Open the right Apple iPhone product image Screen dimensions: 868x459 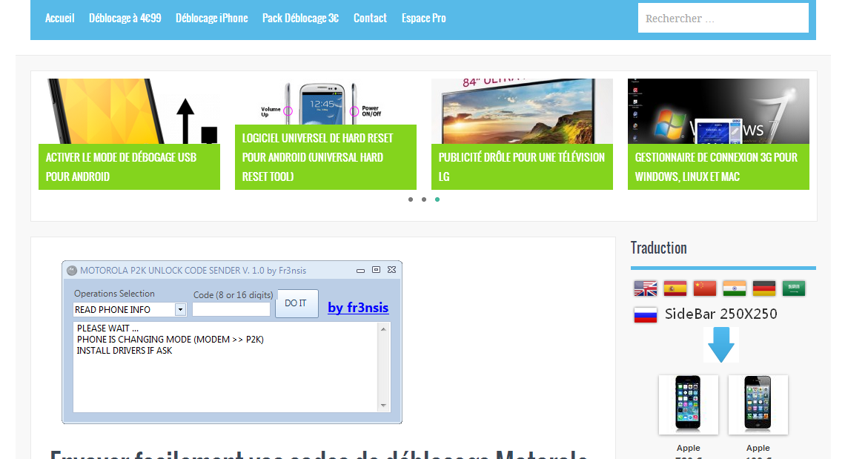(758, 404)
